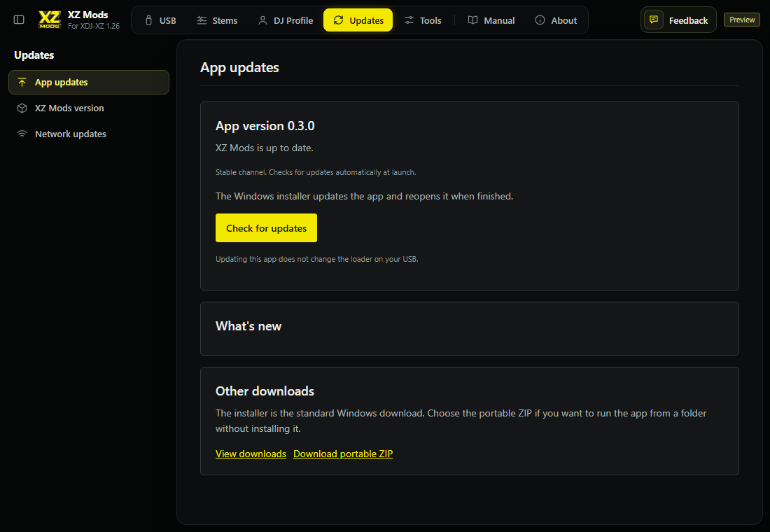This screenshot has height=532, width=770.
Task: Open the Feedback button
Action: coord(678,20)
